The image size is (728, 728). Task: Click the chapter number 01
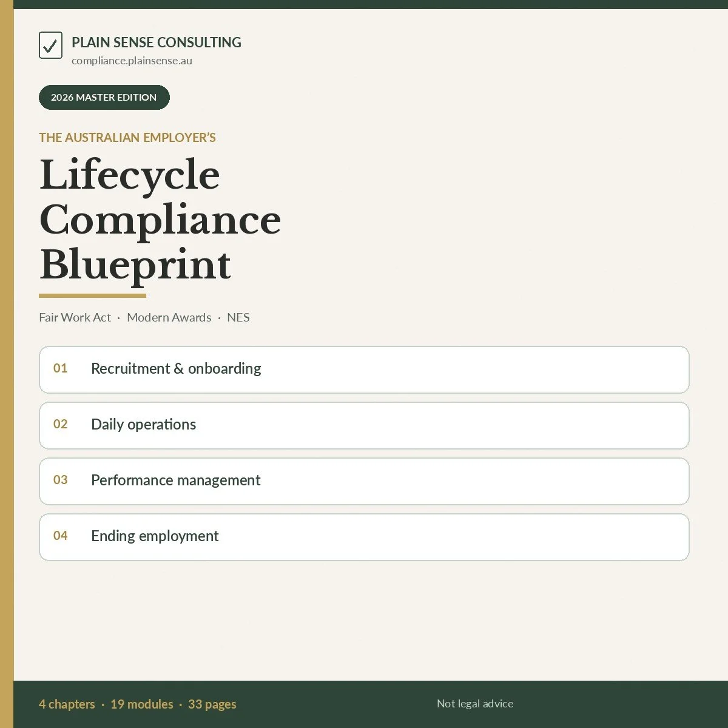tap(61, 368)
